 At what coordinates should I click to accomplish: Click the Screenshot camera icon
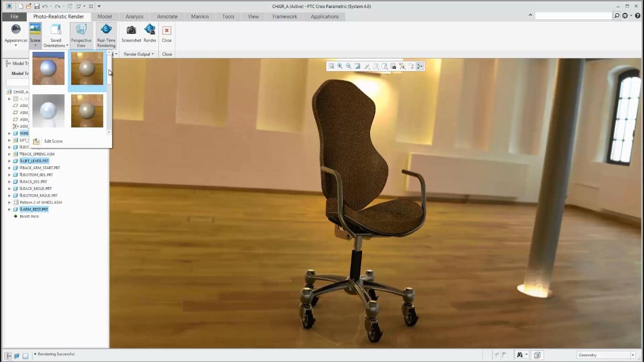point(131,31)
